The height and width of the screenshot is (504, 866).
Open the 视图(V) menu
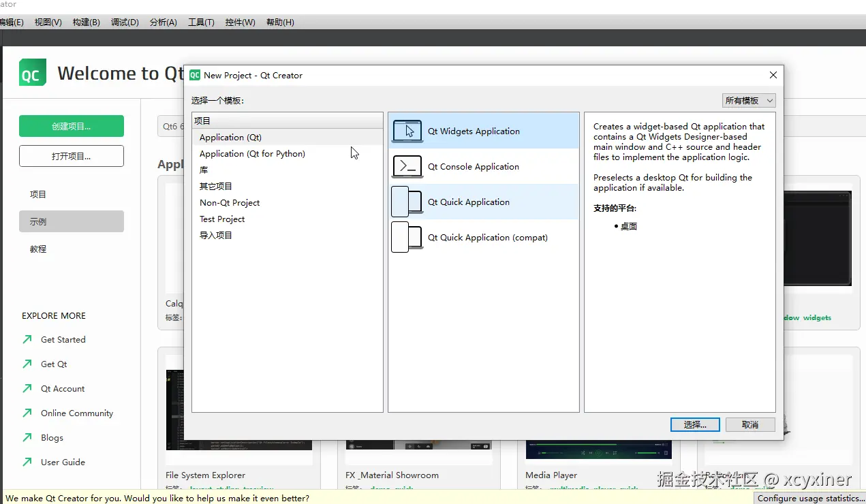point(48,22)
